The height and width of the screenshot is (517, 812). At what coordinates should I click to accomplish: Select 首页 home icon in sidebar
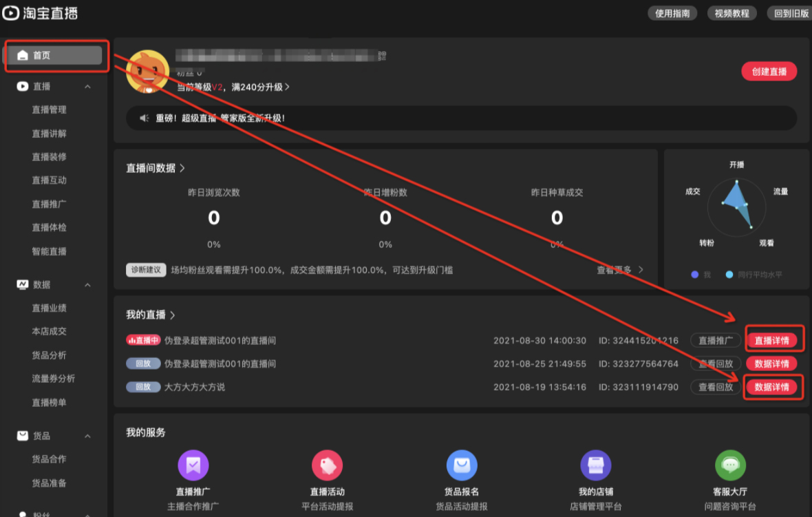[23, 55]
